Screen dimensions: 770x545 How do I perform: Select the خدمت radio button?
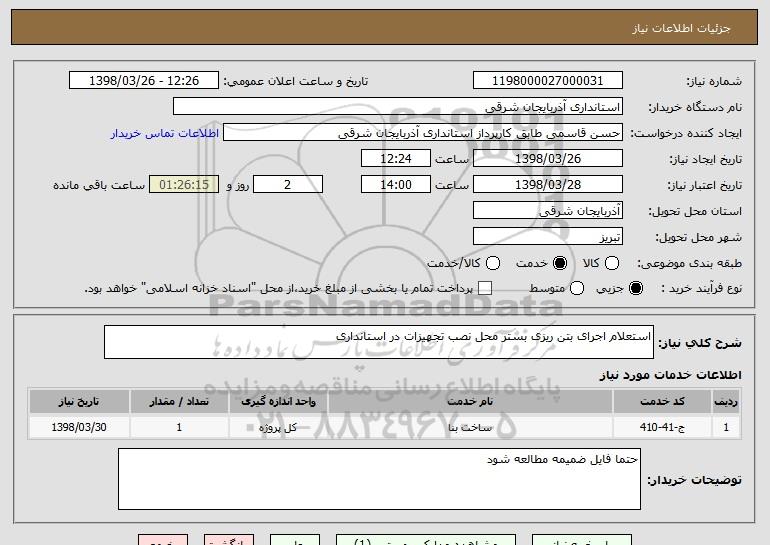(560, 263)
